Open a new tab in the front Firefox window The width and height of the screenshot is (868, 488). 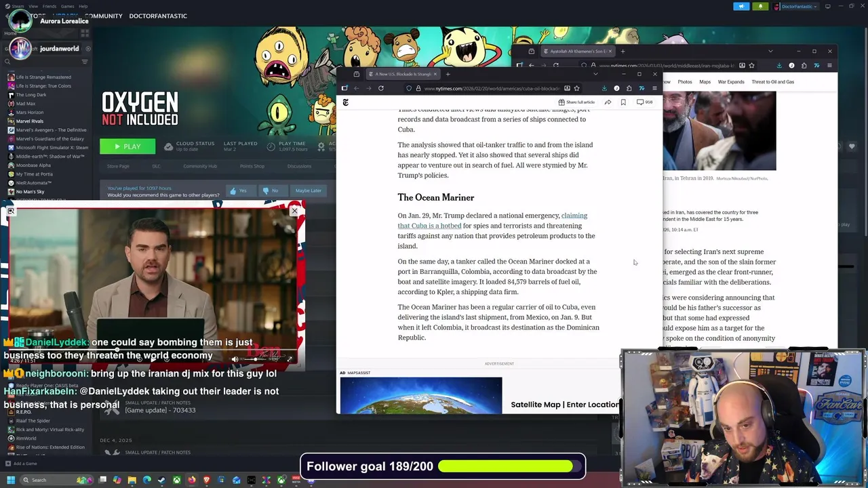448,74
